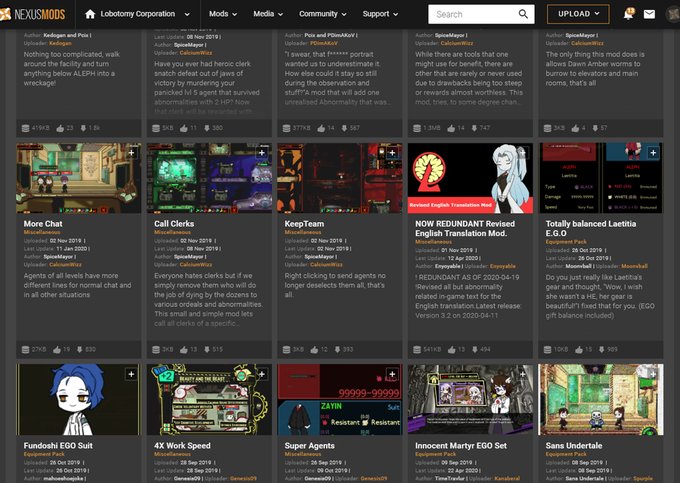
Task: Open the Community menu
Action: [323, 14]
